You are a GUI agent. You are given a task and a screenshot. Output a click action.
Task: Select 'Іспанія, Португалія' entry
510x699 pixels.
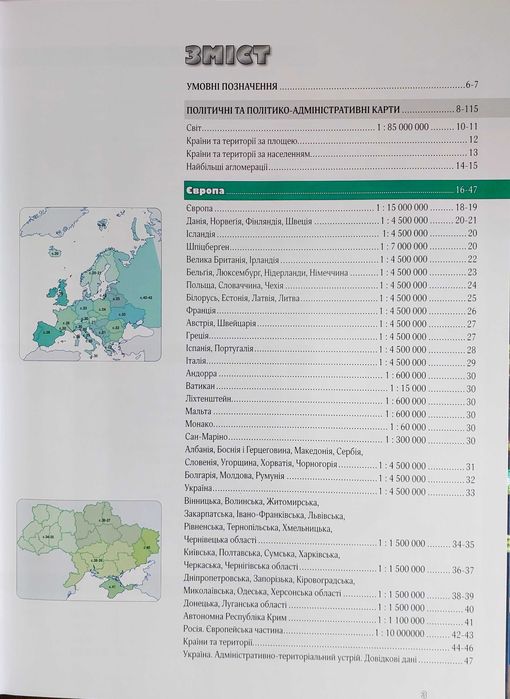331,350
